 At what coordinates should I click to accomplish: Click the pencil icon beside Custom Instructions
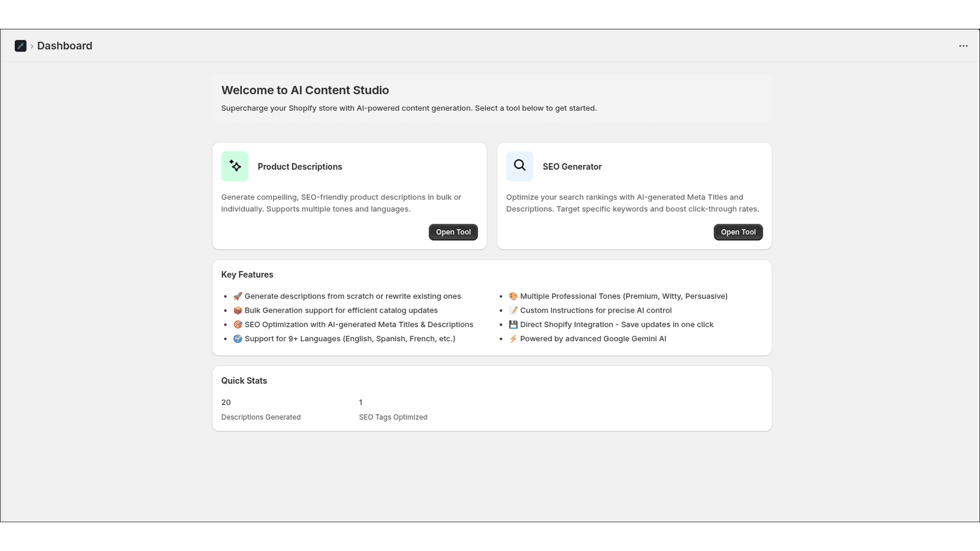(x=513, y=310)
